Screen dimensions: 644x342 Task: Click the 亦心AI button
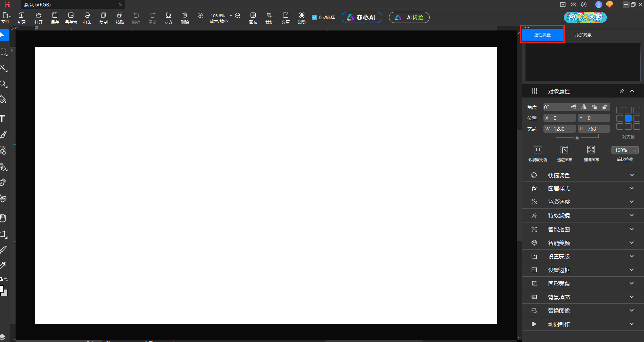click(x=362, y=18)
